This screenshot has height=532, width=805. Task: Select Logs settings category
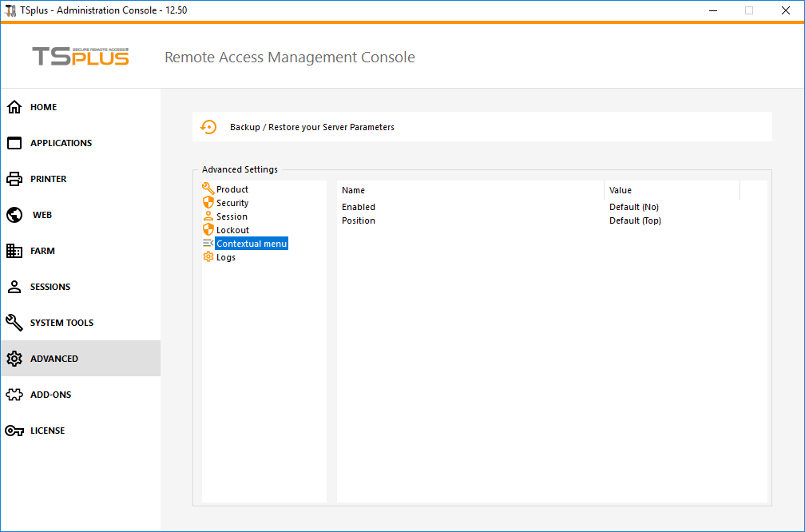[225, 257]
